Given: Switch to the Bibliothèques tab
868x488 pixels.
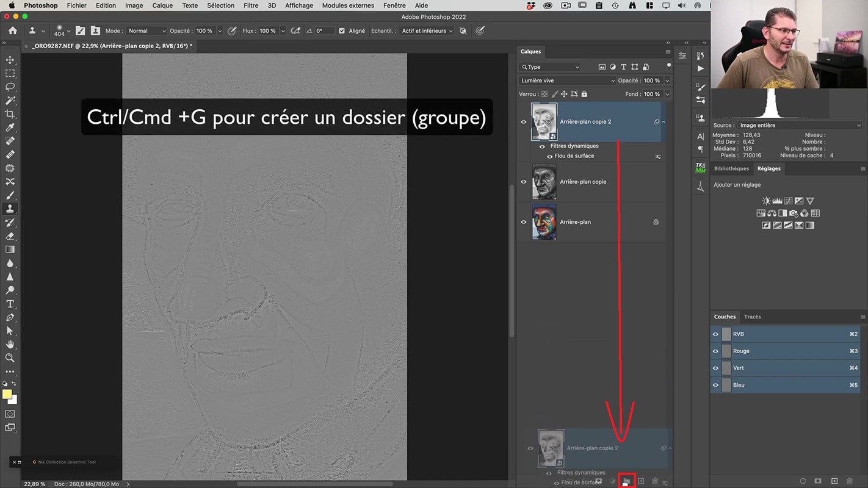Looking at the screenshot, I should point(731,169).
